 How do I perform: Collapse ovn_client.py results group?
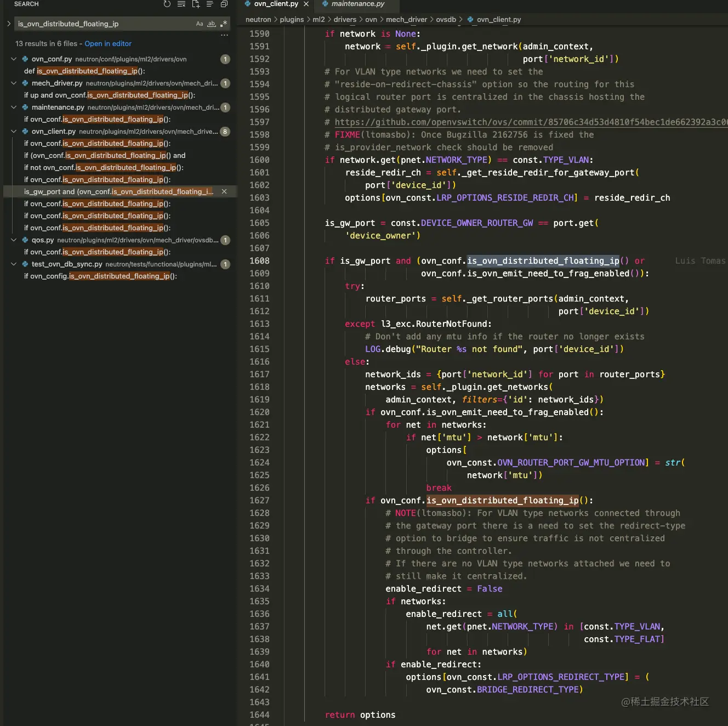pyautogui.click(x=14, y=131)
